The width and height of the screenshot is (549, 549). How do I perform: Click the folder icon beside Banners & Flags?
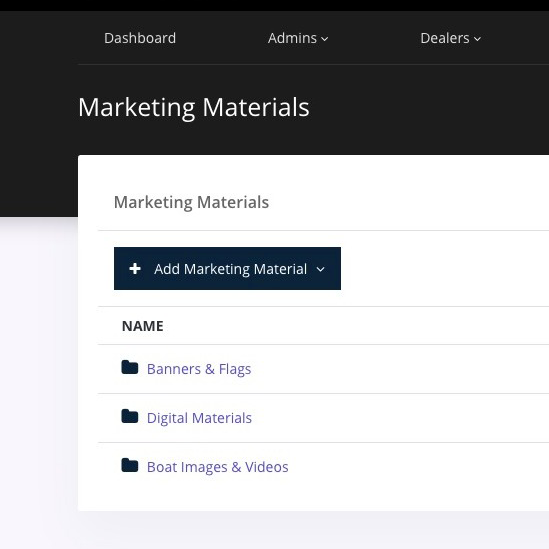130,367
